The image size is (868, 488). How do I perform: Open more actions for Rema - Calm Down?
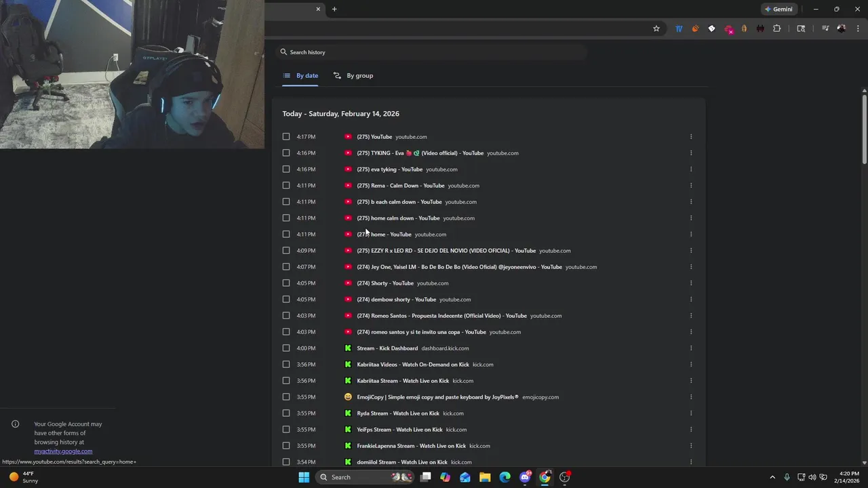[691, 185]
